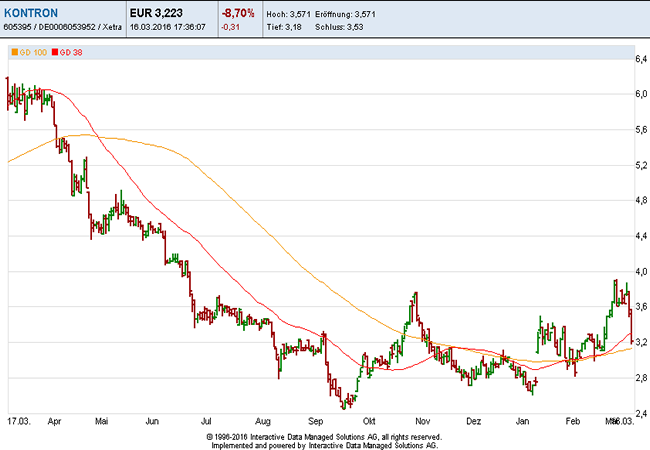Click the Apr month axis label
Viewport: 650px width, 450px height.
click(54, 422)
